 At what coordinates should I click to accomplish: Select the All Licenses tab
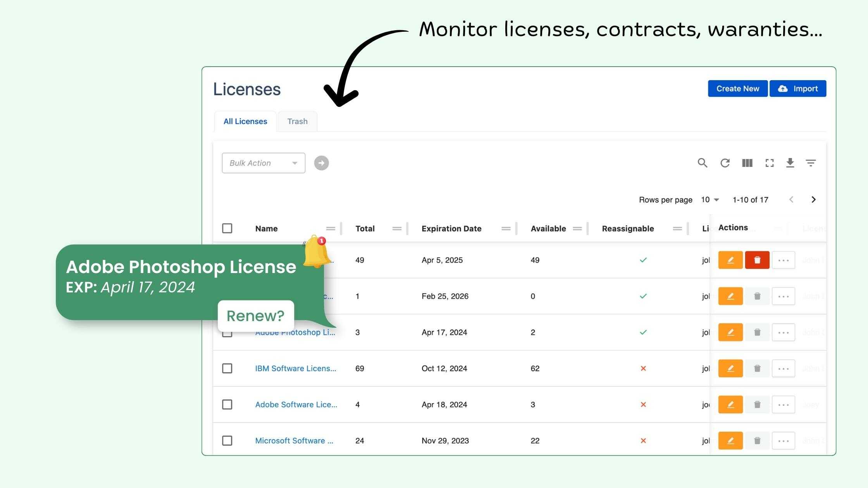[x=245, y=122]
